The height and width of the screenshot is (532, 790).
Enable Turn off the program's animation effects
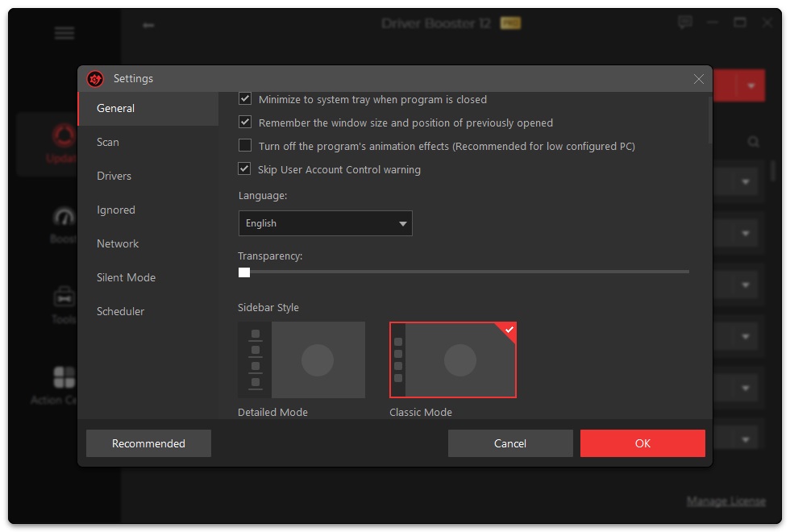[x=245, y=146]
